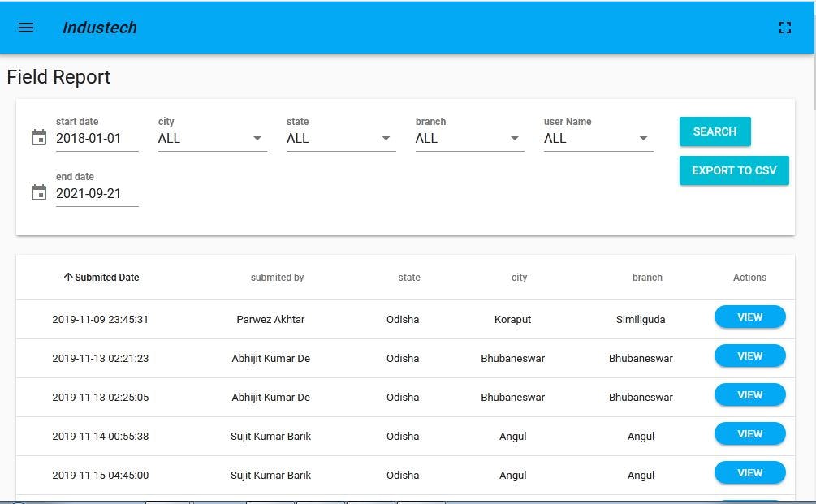Sort the table by branch column
The image size is (816, 504).
tap(647, 277)
